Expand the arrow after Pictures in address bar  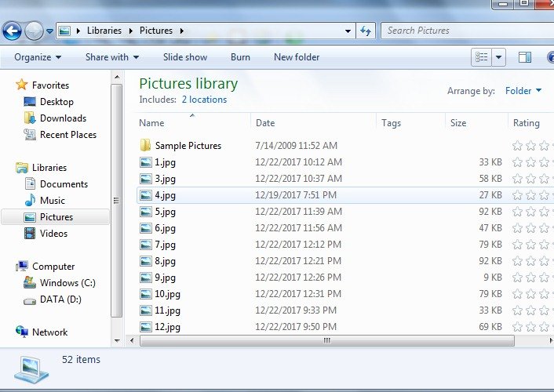pyautogui.click(x=181, y=31)
